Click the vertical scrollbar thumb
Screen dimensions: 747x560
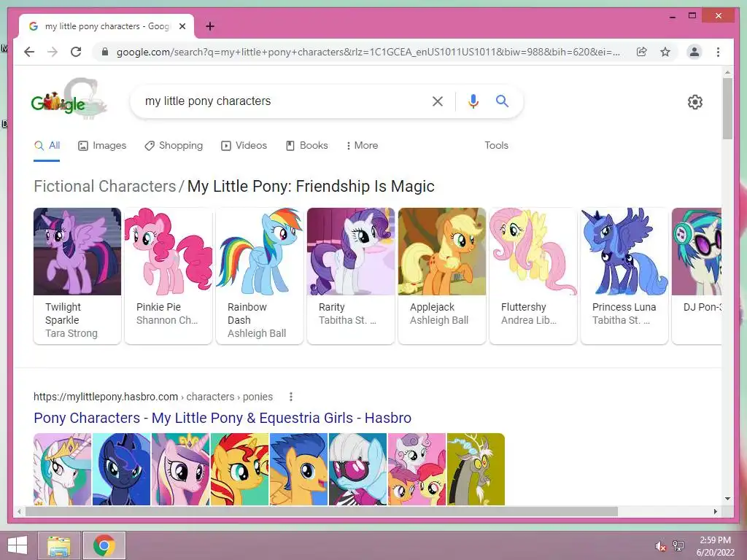[727, 109]
